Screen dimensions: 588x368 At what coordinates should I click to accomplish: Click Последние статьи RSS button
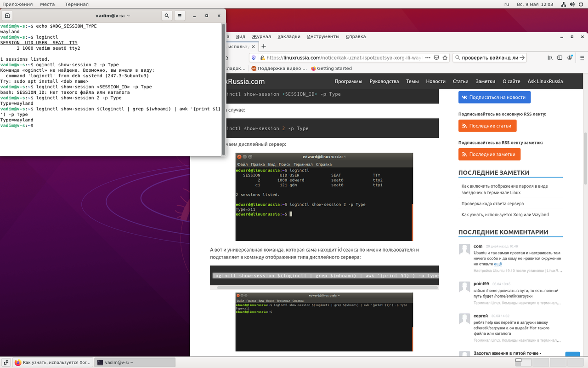(x=487, y=126)
